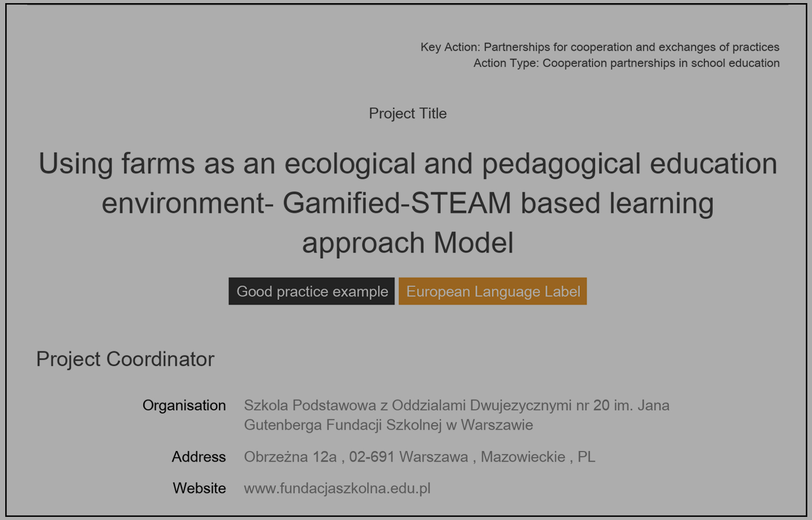
Task: Click the Project Coordinator heading
Action: pos(125,359)
